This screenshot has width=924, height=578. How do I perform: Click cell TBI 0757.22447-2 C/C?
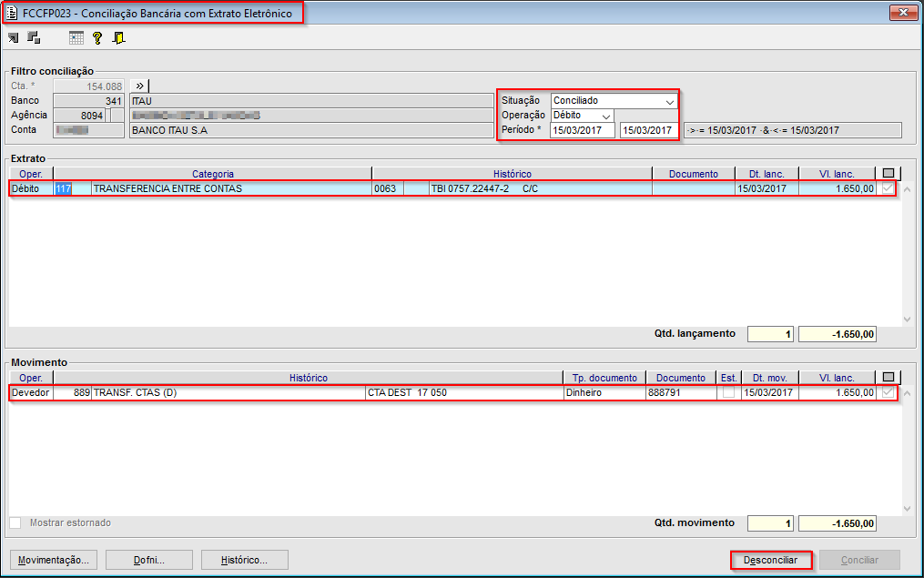pyautogui.click(x=541, y=188)
